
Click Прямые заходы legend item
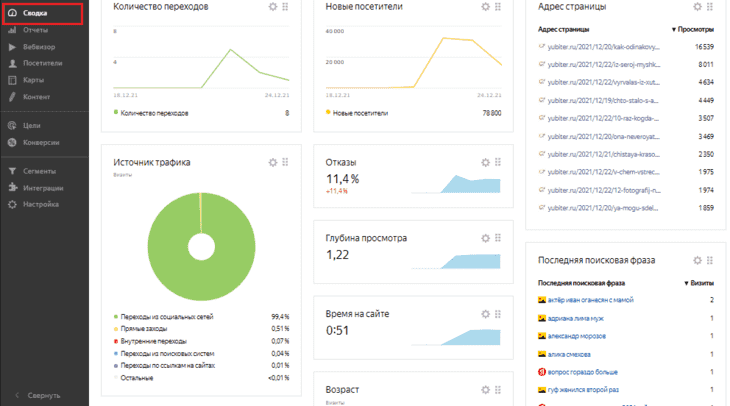pyautogui.click(x=143, y=329)
